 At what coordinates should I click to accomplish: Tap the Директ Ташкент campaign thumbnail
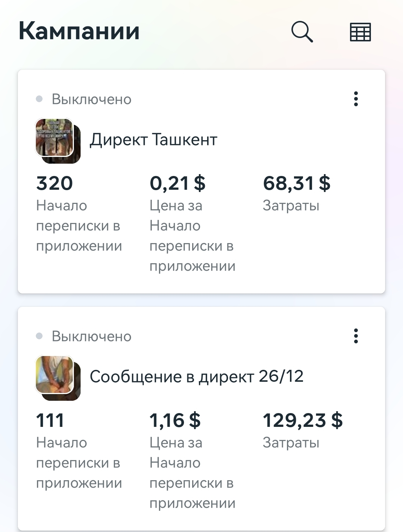coord(58,141)
